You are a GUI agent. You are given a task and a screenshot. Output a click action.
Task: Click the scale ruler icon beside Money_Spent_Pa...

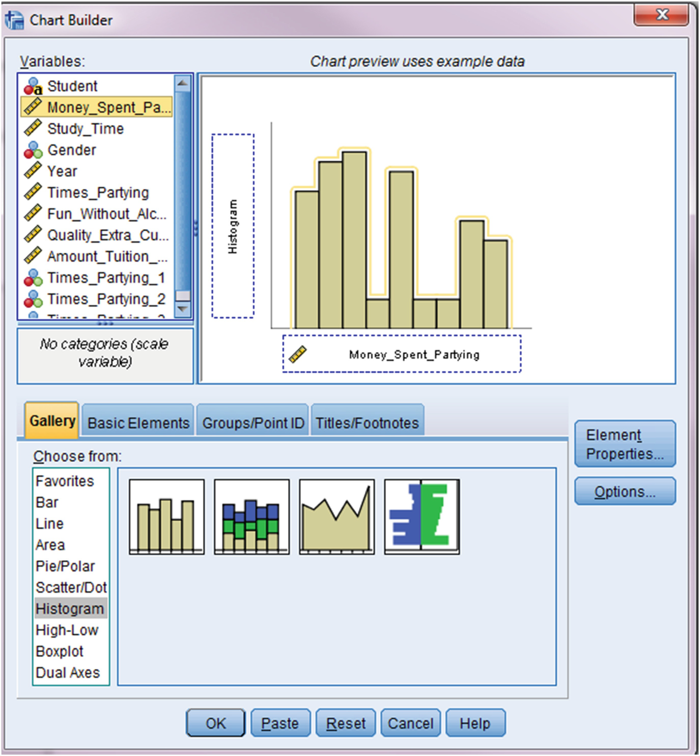(x=33, y=107)
